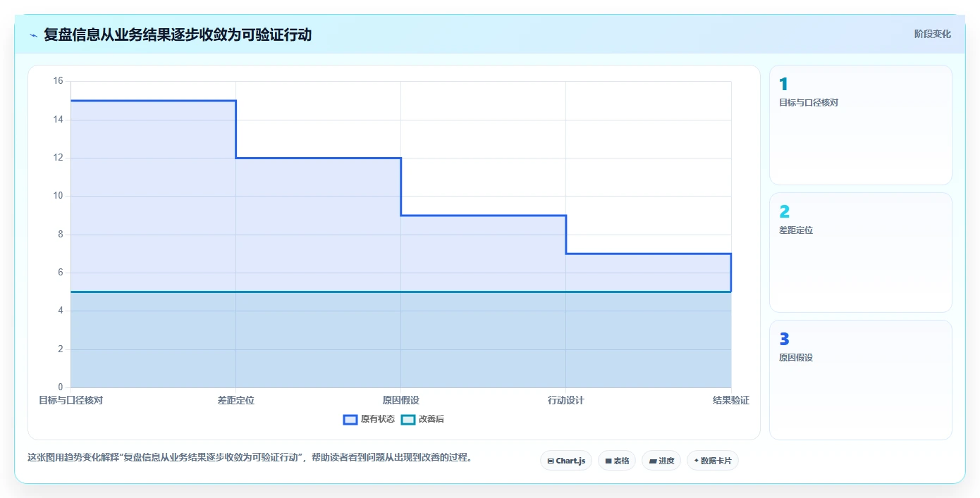Image resolution: width=980 pixels, height=498 pixels.
Task: Open stage card 2 差距定位
Action: click(861, 253)
